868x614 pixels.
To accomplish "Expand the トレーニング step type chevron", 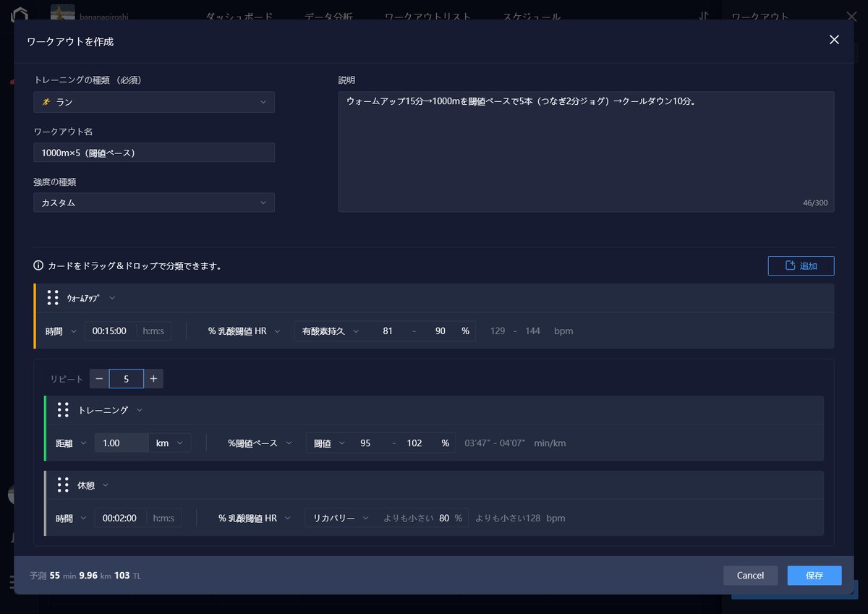I will (140, 410).
